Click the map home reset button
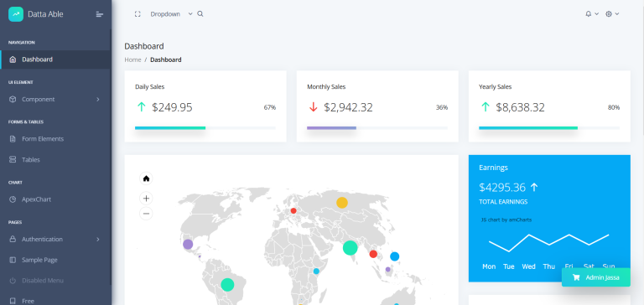The width and height of the screenshot is (644, 305). [146, 178]
